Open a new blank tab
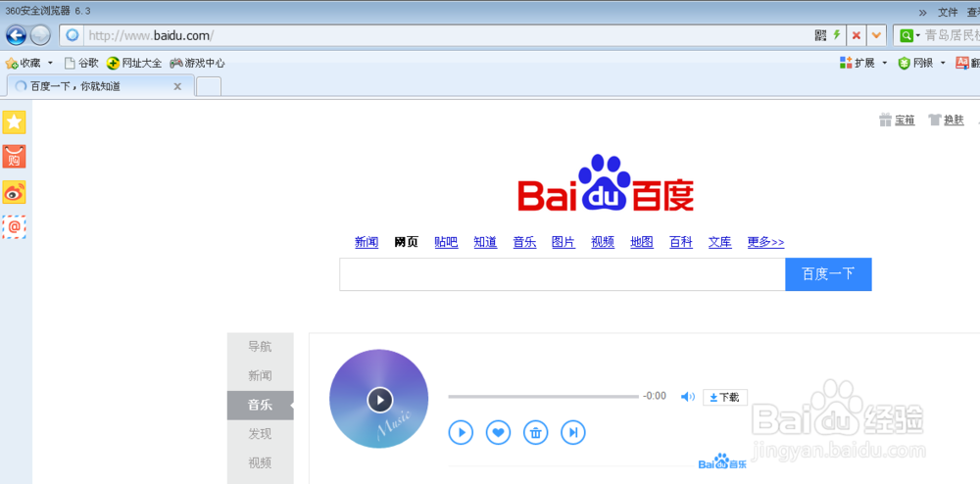This screenshot has width=980, height=484. (209, 86)
